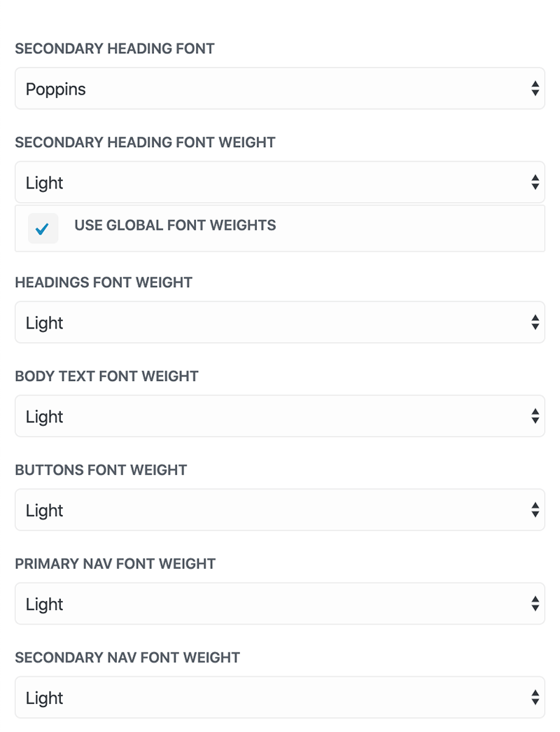This screenshot has height=732, width=560.
Task: Click arrows icon on Secondary Heading Font Weight select
Action: point(535,182)
